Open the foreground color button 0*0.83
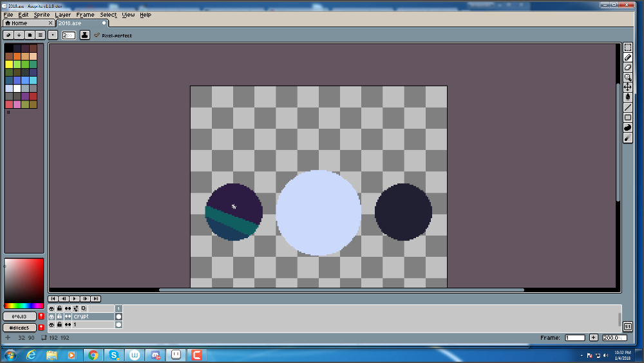This screenshot has height=363, width=644. (19, 317)
